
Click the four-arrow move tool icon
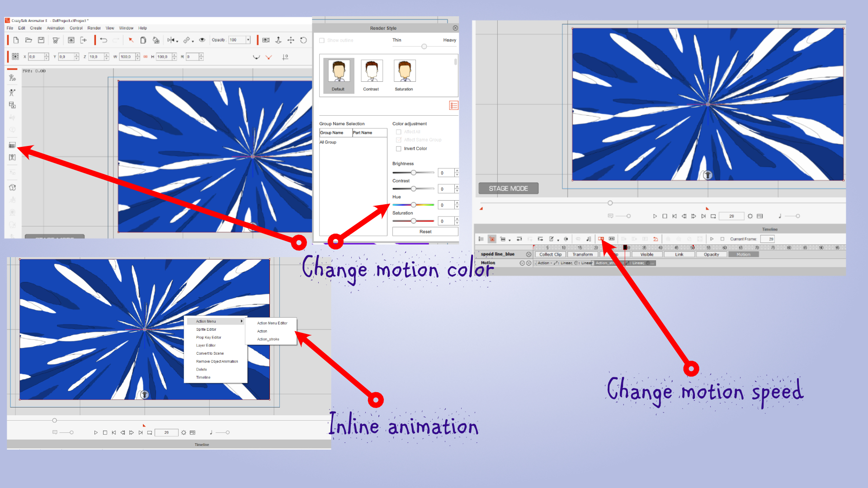291,40
